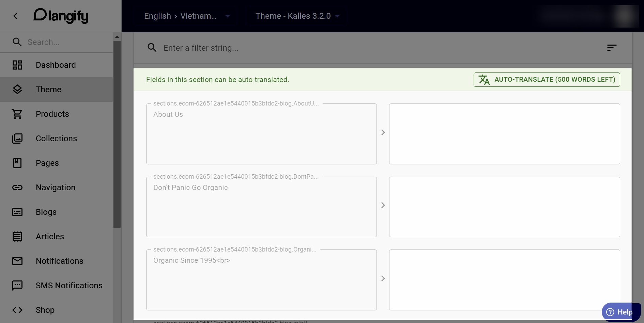This screenshot has height=323, width=644.
Task: Open the Shop code icon
Action: [x=17, y=310]
